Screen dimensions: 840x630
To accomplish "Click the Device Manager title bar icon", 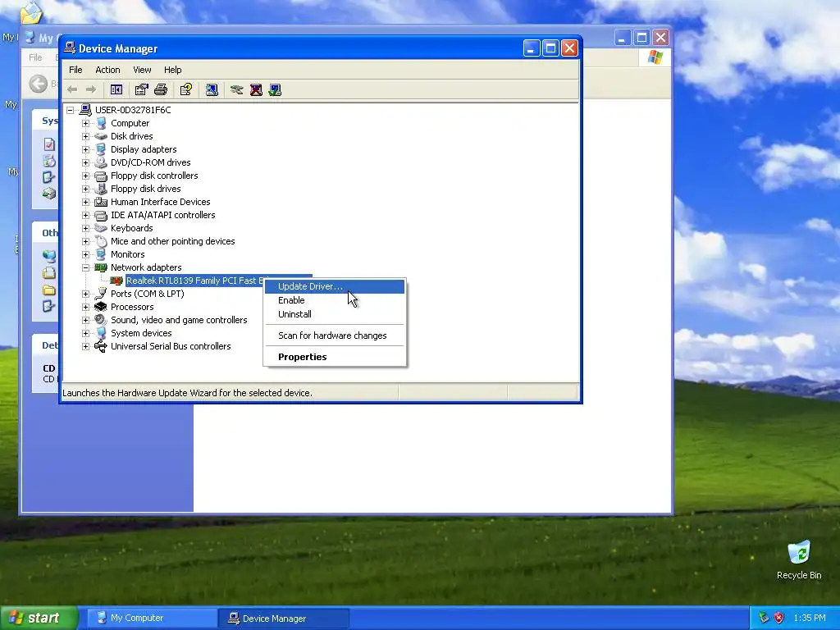I will tap(70, 48).
